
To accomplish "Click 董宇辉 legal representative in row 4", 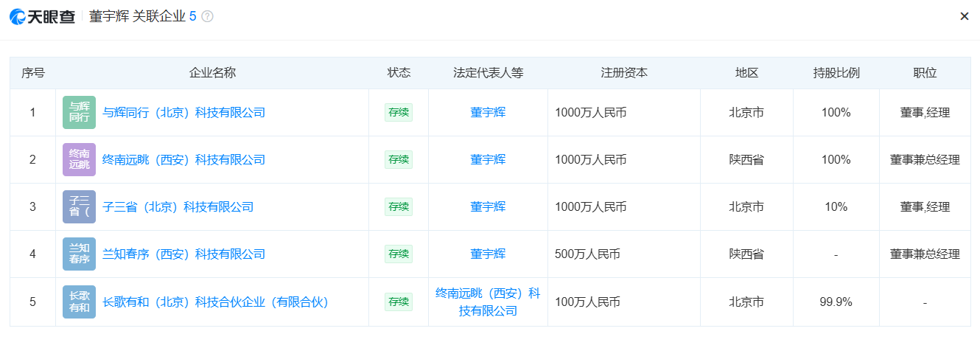I will click(x=488, y=254).
